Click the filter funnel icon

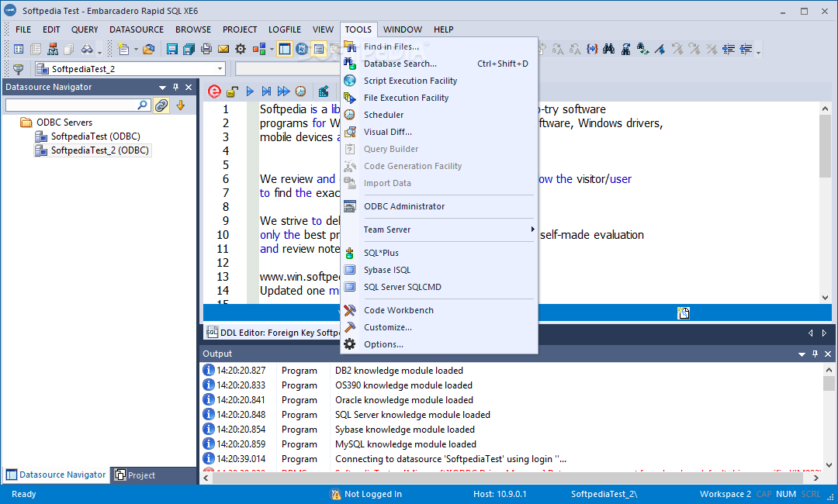[18, 69]
